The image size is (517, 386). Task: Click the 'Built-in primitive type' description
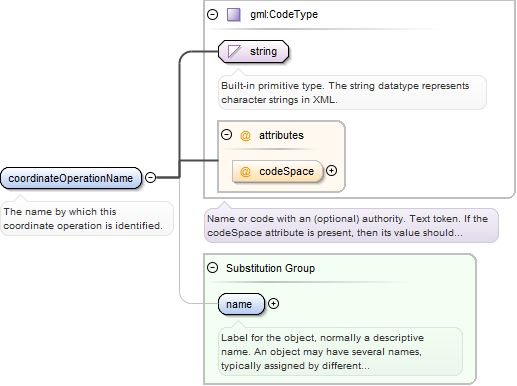point(352,93)
